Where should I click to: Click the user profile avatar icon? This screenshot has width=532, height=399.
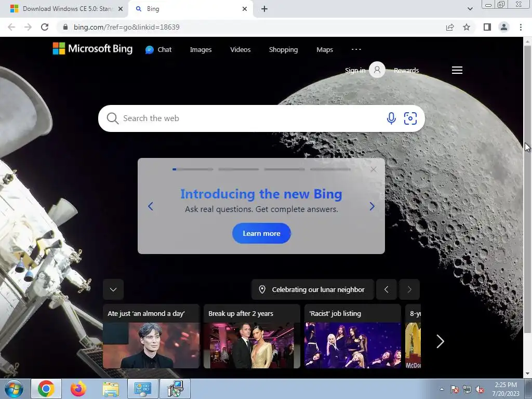(x=377, y=70)
